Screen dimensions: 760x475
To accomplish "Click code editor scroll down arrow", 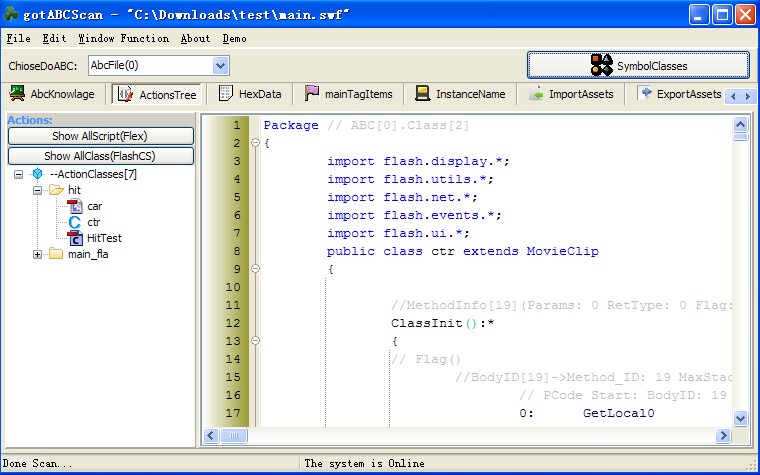I will tap(740, 417).
